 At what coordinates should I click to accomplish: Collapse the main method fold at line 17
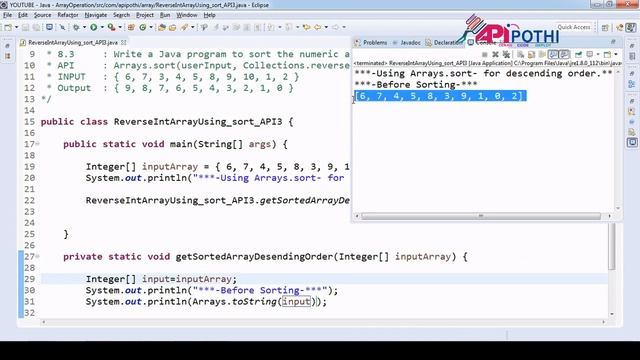click(x=37, y=144)
